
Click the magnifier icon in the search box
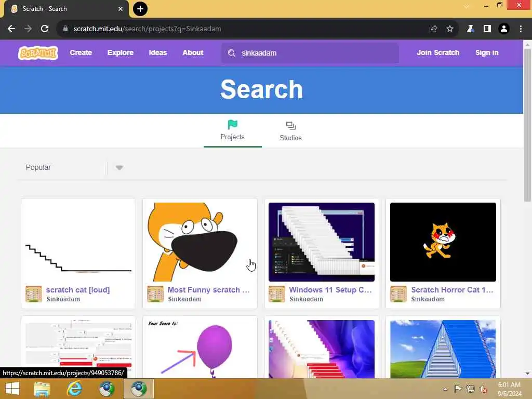coord(232,53)
